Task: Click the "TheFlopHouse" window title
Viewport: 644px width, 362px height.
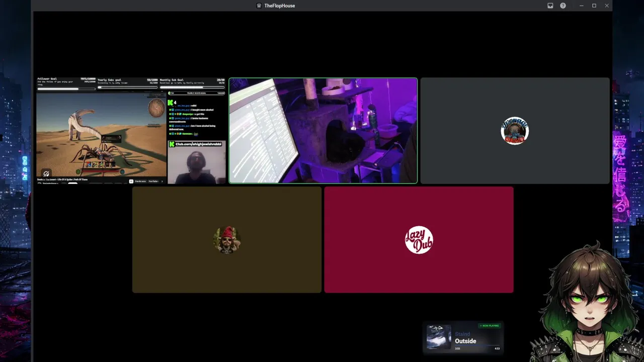Action: pyautogui.click(x=280, y=6)
